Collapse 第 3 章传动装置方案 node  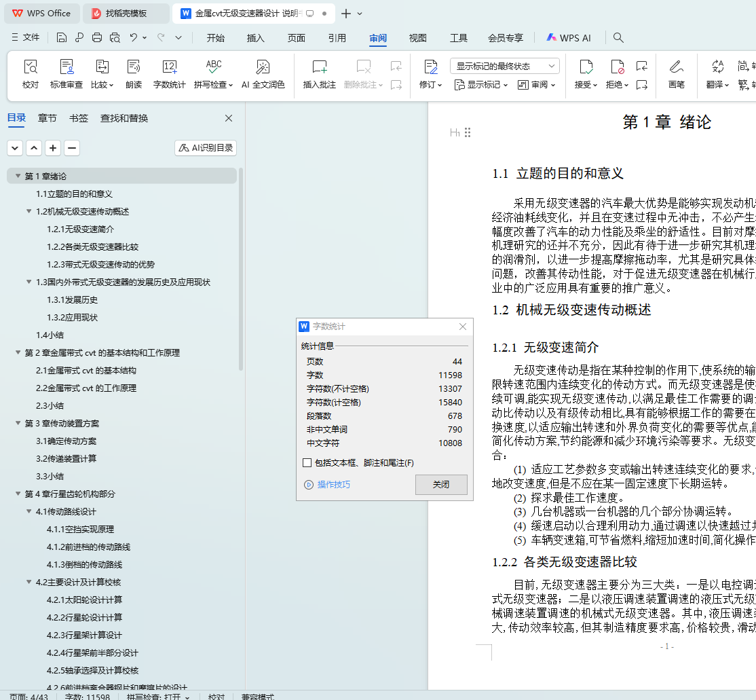tap(18, 423)
